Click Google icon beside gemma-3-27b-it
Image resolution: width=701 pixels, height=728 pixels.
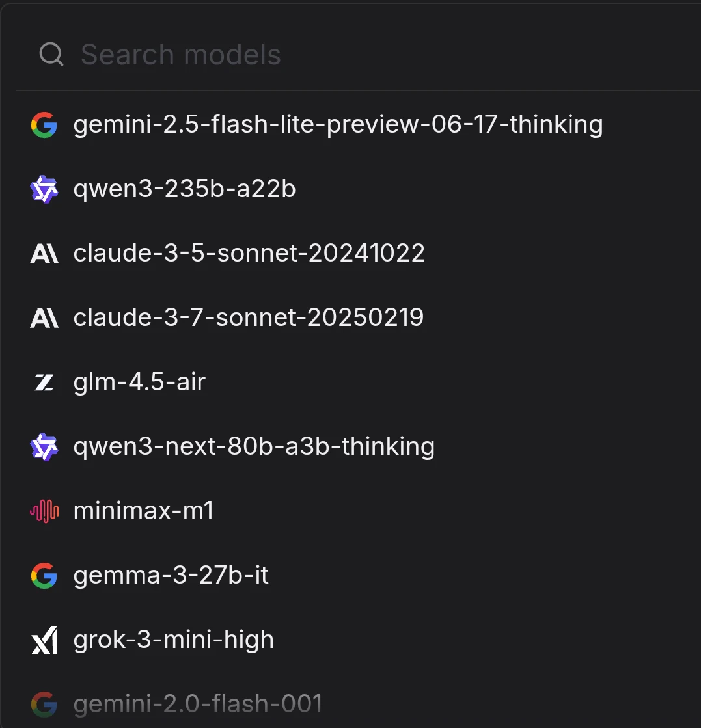[44, 576]
